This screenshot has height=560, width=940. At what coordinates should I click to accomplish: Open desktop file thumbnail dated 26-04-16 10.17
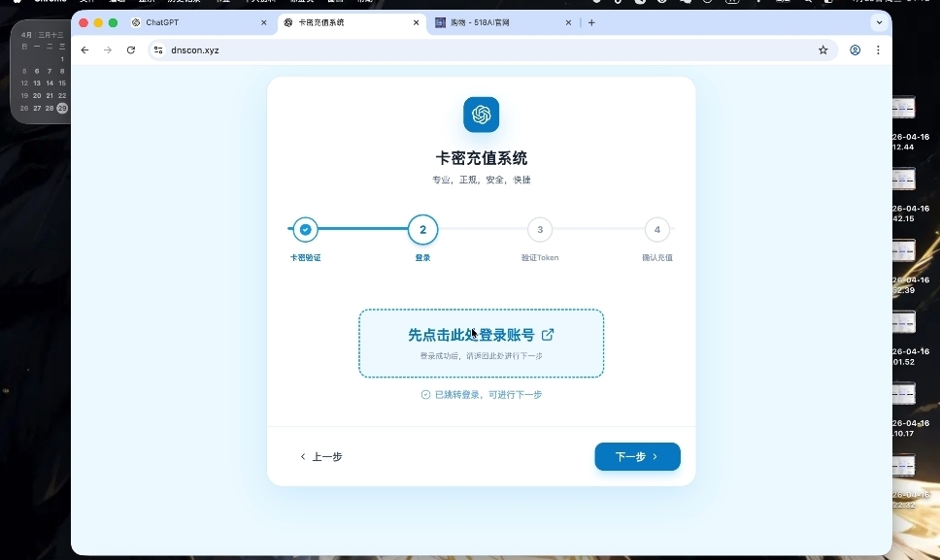(x=903, y=393)
